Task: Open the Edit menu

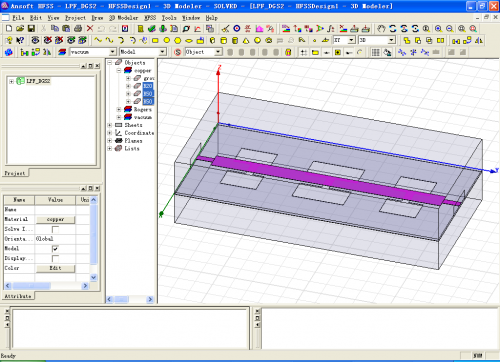Action: click(36, 18)
